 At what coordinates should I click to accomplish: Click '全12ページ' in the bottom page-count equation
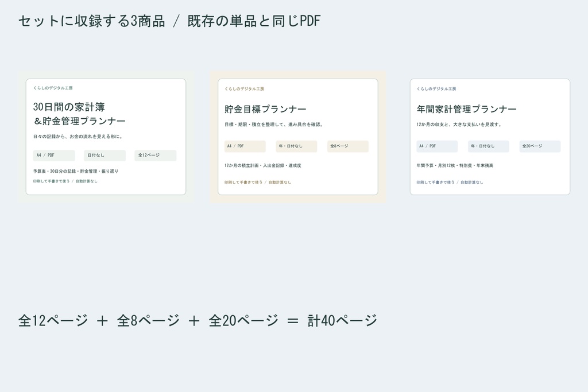pyautogui.click(x=53, y=320)
